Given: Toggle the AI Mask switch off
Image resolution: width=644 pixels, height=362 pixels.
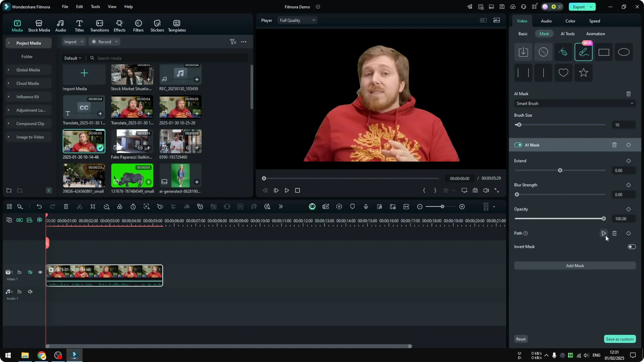Looking at the screenshot, I should [x=519, y=145].
